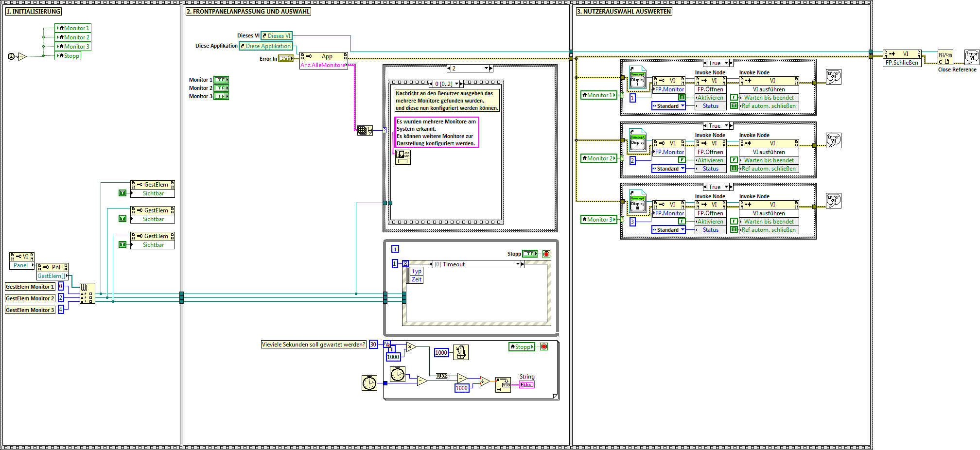The image size is (980, 450).
Task: Click the Subtract node following the U32 conversion
Action: [x=462, y=379]
